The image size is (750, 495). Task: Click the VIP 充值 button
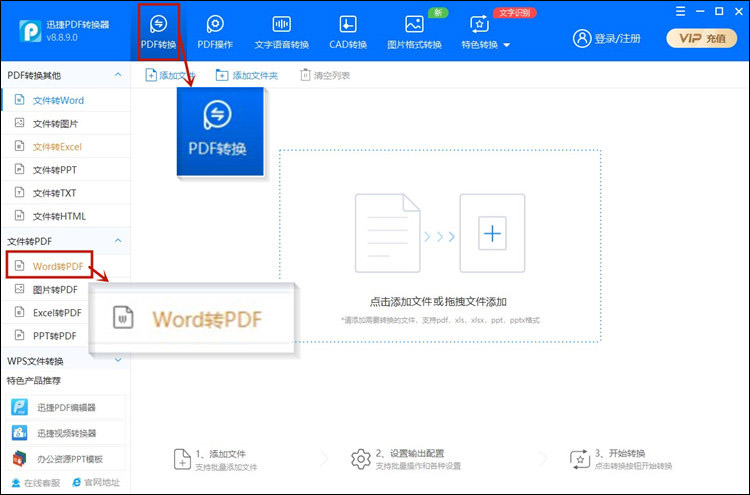tap(702, 38)
